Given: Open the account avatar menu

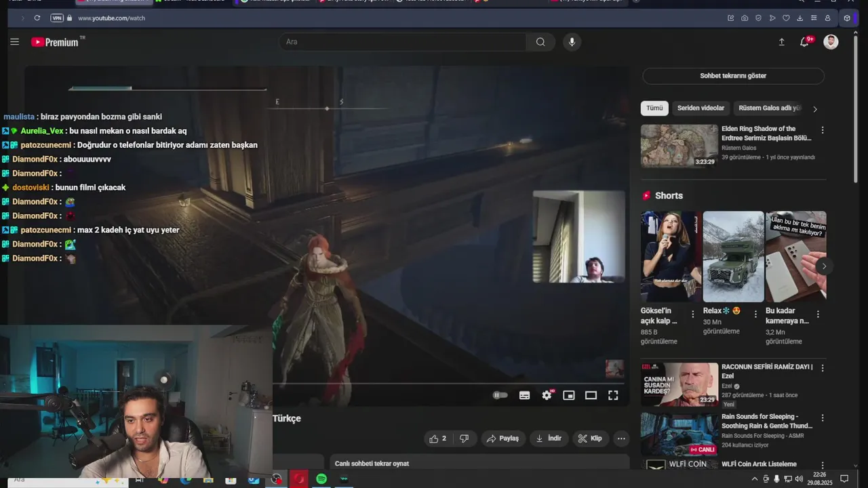Looking at the screenshot, I should (x=831, y=42).
